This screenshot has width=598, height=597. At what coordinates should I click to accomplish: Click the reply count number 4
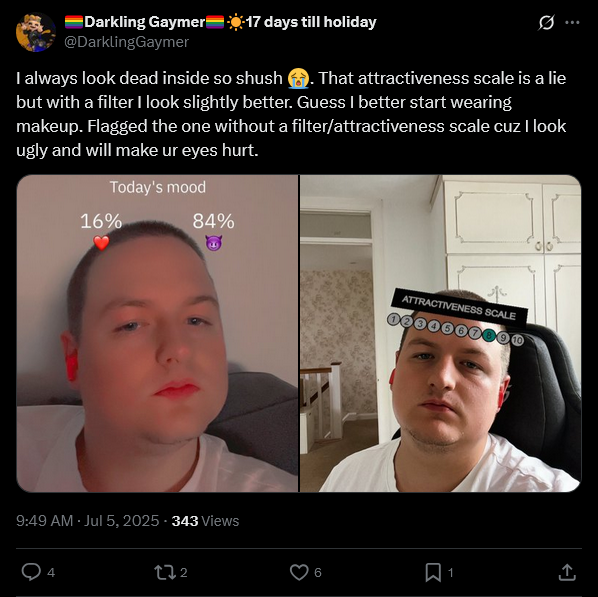tap(51, 573)
